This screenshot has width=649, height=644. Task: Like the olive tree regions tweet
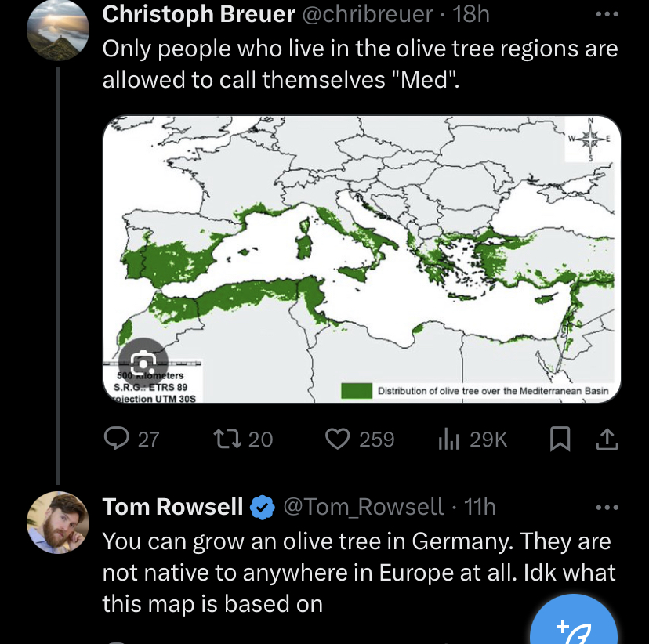(338, 440)
